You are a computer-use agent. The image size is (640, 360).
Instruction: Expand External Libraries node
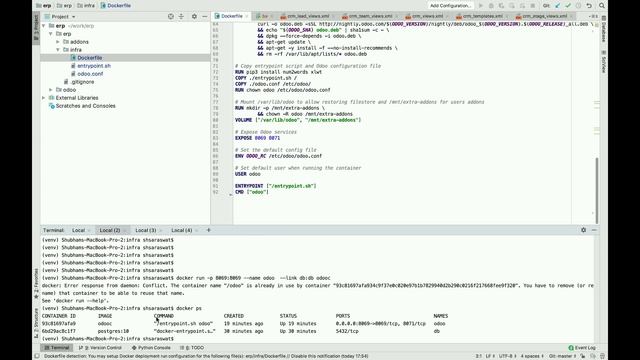pos(44,98)
